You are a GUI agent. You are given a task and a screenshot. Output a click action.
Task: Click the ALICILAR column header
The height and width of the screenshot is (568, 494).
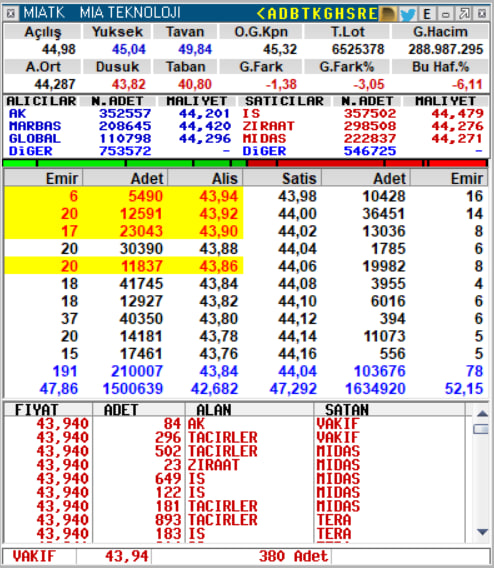pos(41,101)
